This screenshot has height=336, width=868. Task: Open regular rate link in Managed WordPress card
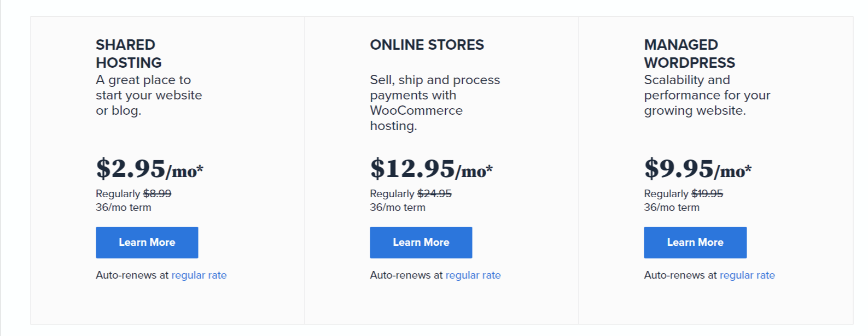click(x=747, y=275)
